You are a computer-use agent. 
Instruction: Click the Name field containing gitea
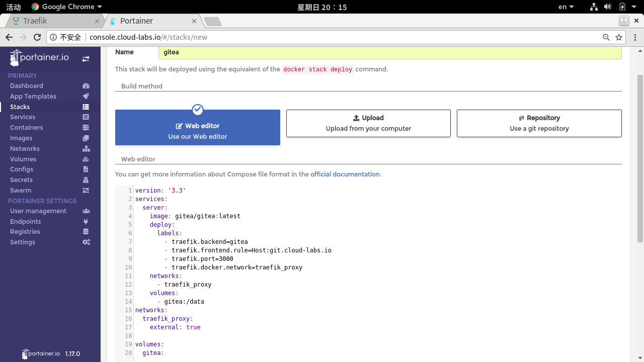390,52
